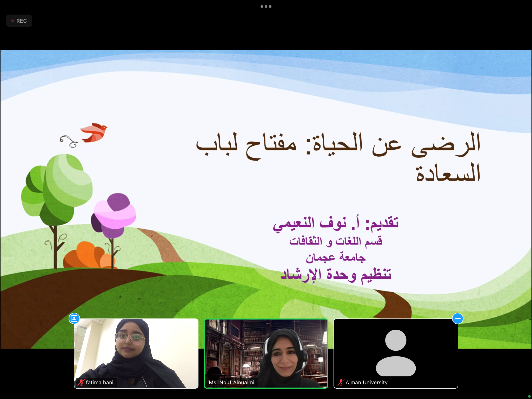Viewport: 532px width, 399px height.
Task: Click the bottom purple Arabic text line
Action: pyautogui.click(x=336, y=275)
